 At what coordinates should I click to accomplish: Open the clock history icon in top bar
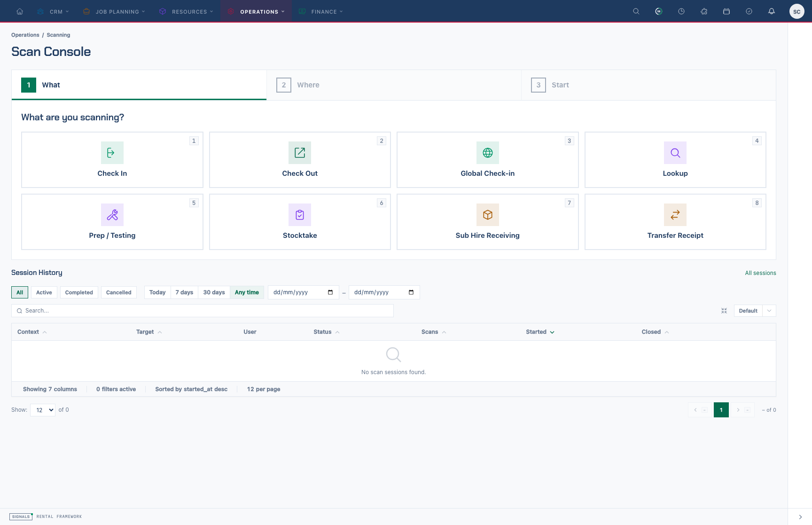click(x=681, y=11)
